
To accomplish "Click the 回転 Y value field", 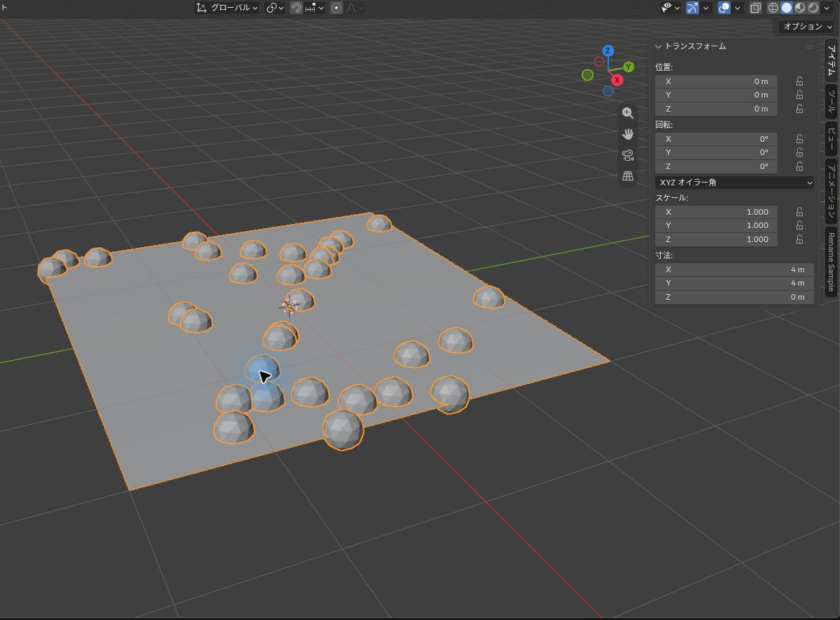I will [x=716, y=152].
